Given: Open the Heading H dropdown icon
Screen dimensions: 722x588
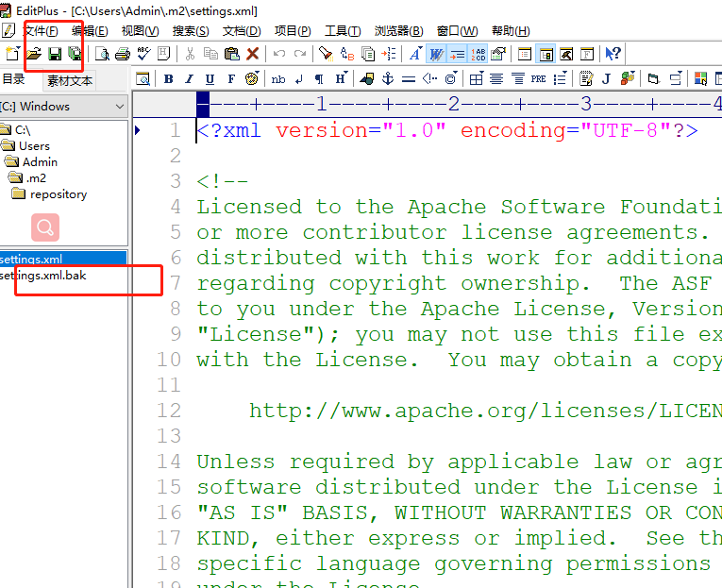Looking at the screenshot, I should tap(342, 78).
